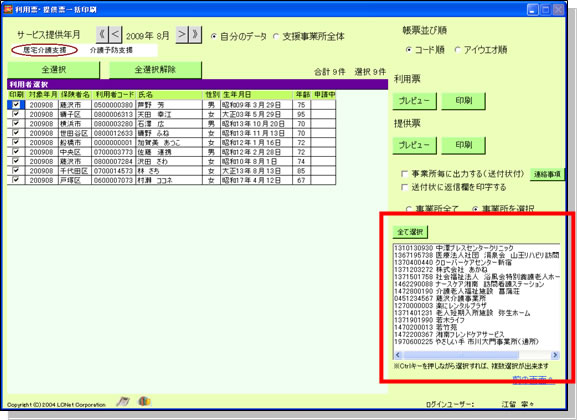The image size is (577, 420).
Task: Enable 事業所毎に出力する checkbox
Action: coord(404,174)
